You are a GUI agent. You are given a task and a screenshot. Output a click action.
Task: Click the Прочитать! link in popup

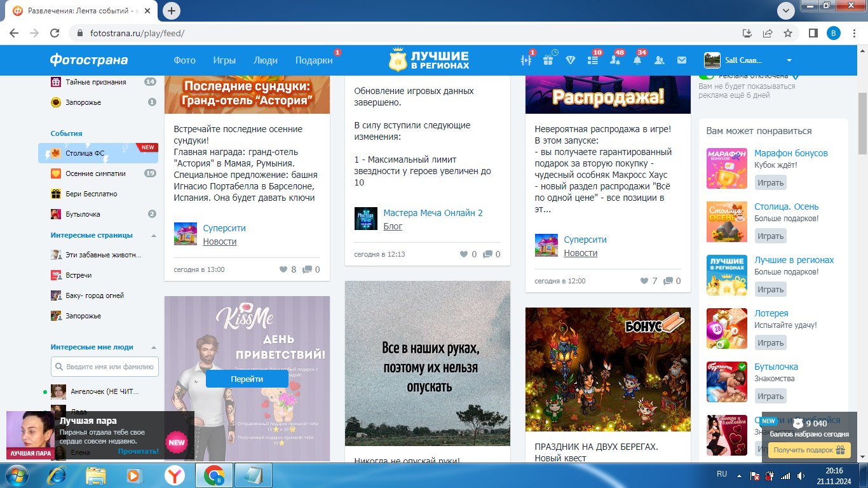[138, 451]
